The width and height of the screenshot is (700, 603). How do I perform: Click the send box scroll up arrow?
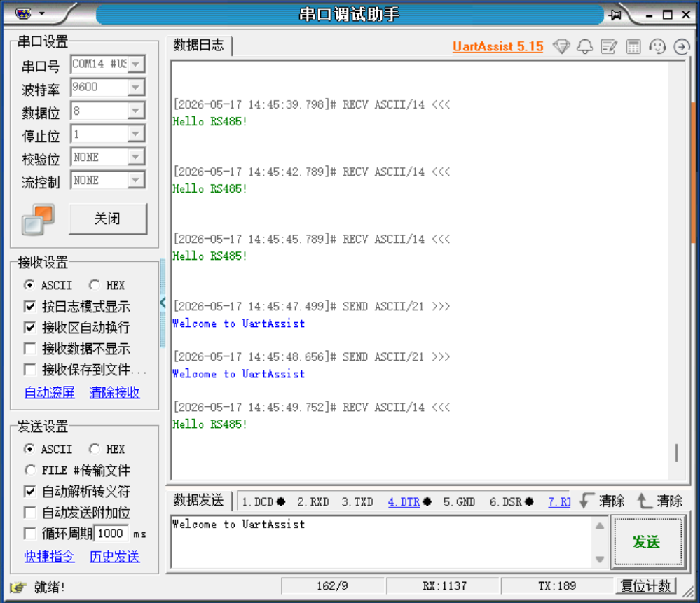(600, 526)
